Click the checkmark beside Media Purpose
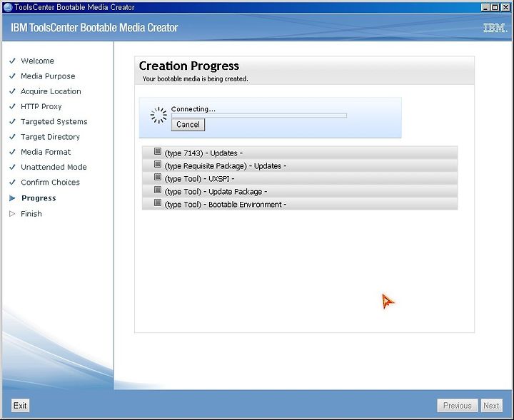The height and width of the screenshot is (420, 514). [12, 76]
